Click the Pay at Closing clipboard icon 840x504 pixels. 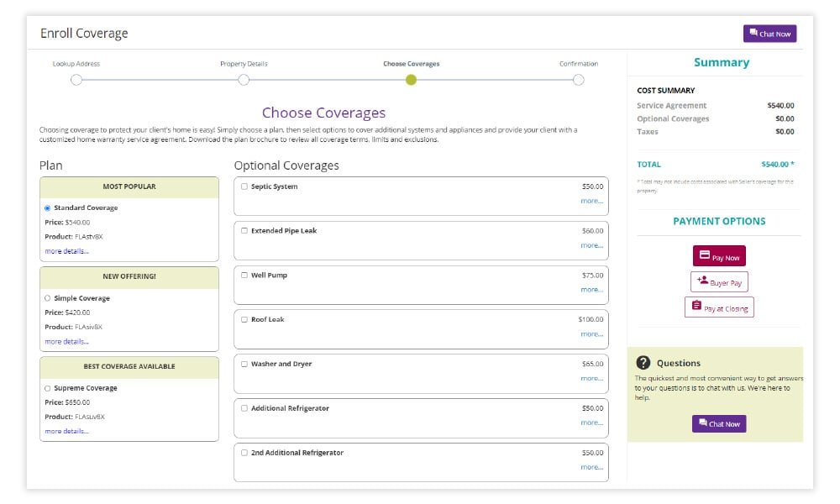(x=696, y=307)
